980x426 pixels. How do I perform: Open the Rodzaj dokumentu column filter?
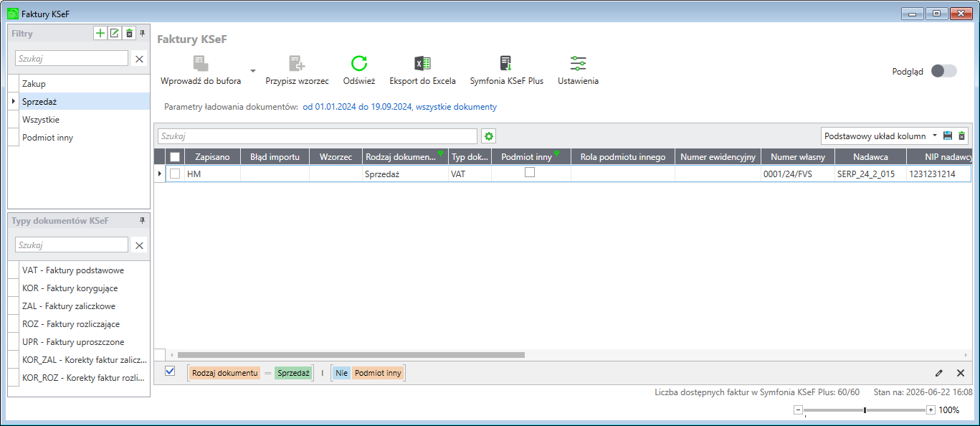click(440, 153)
